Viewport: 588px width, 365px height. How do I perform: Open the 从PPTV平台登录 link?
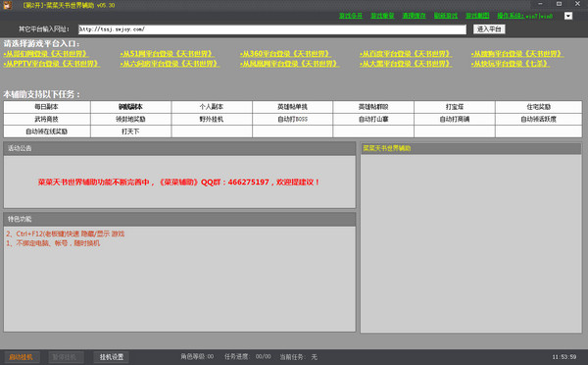pos(51,64)
